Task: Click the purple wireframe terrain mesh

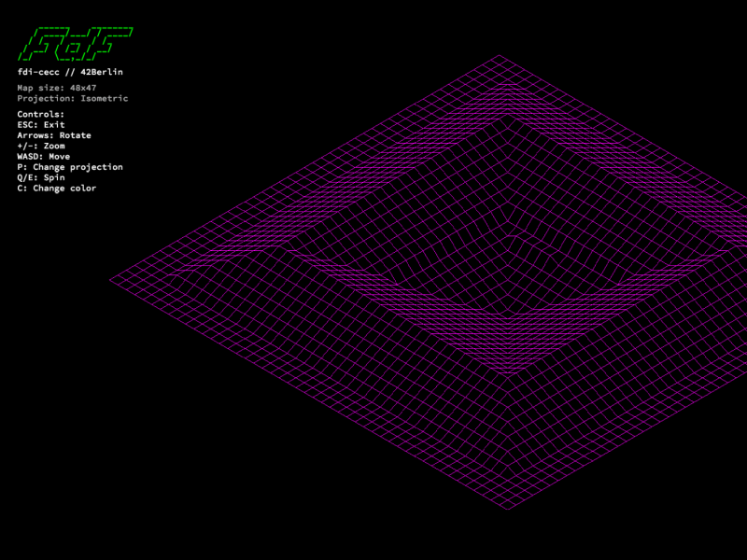Action: pyautogui.click(x=428, y=282)
